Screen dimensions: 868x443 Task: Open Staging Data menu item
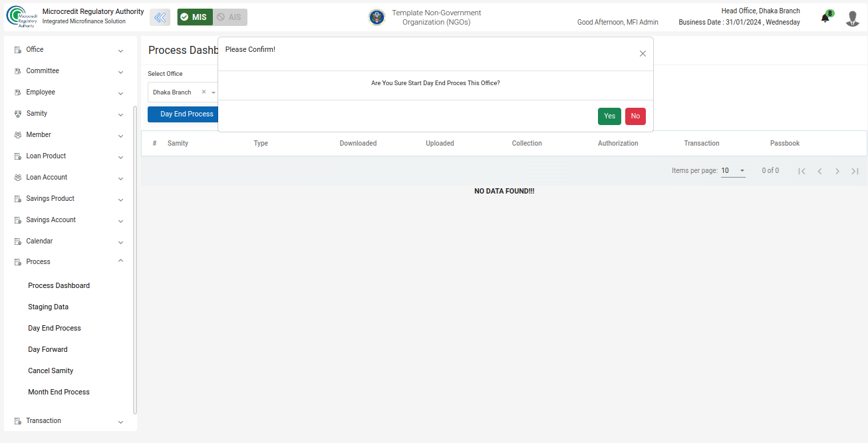pyautogui.click(x=48, y=307)
